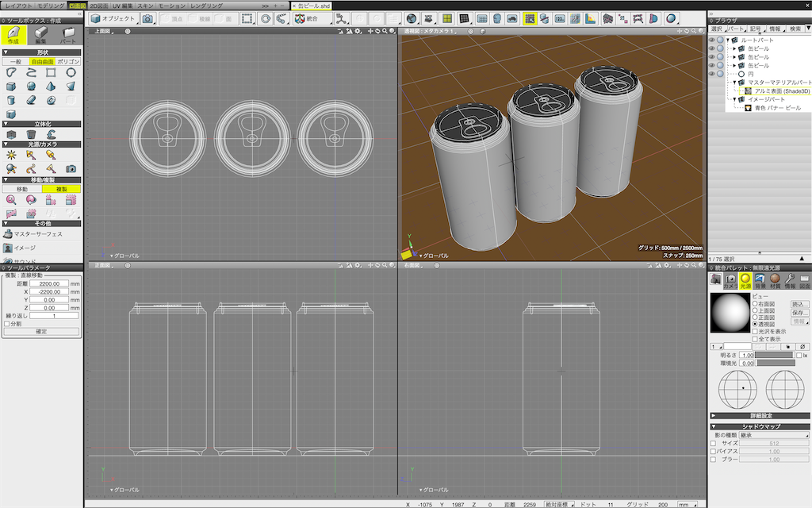812x508 pixels.
Task: Open 材質 material palette tab icon
Action: [775, 280]
